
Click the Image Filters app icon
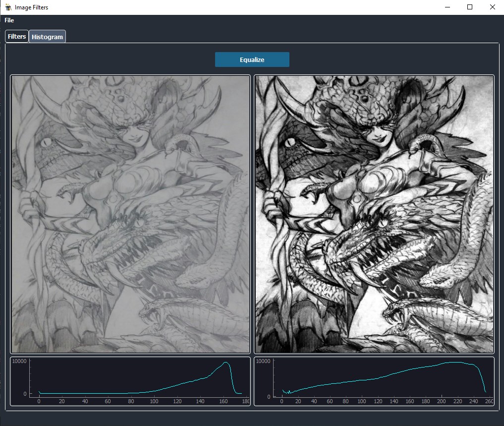[8, 7]
